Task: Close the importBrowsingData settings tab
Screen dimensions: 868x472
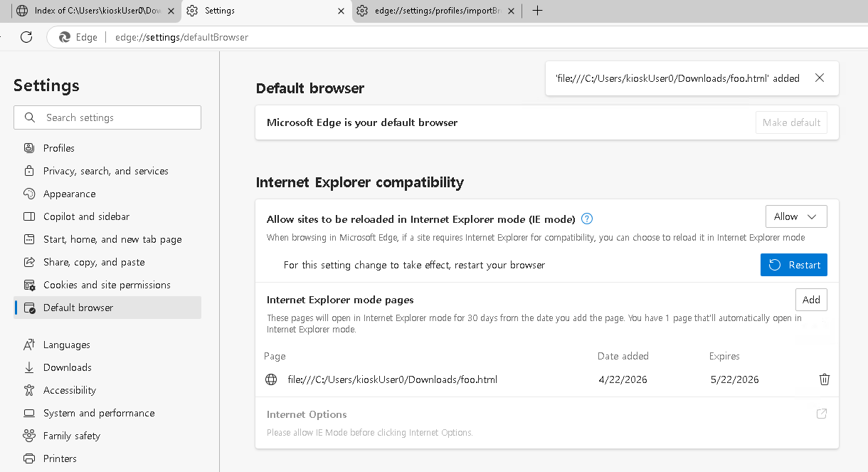Action: tap(510, 11)
